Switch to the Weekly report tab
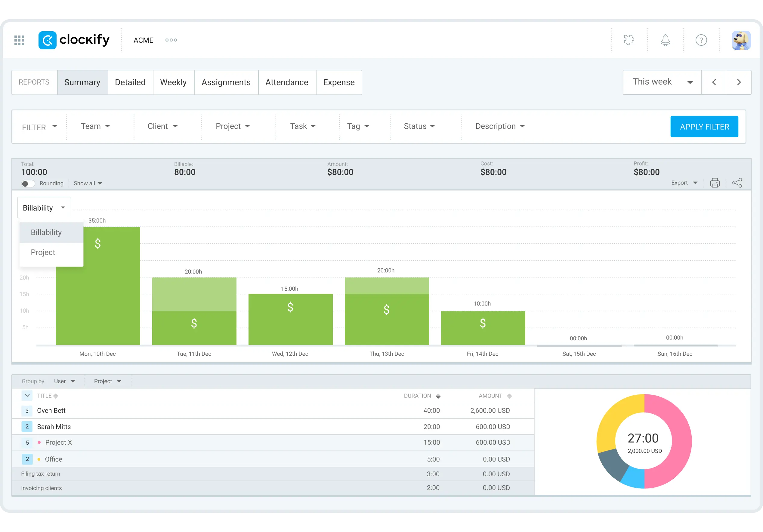 coord(174,82)
